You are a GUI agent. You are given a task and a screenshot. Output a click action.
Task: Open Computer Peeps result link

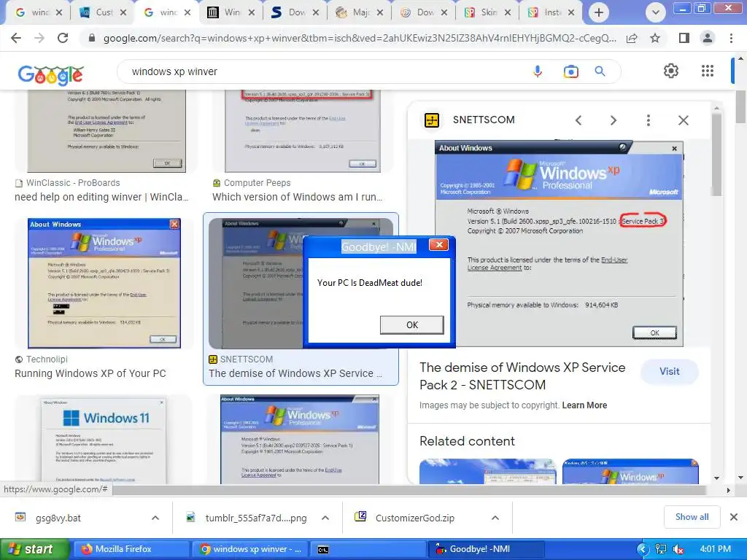298,197
